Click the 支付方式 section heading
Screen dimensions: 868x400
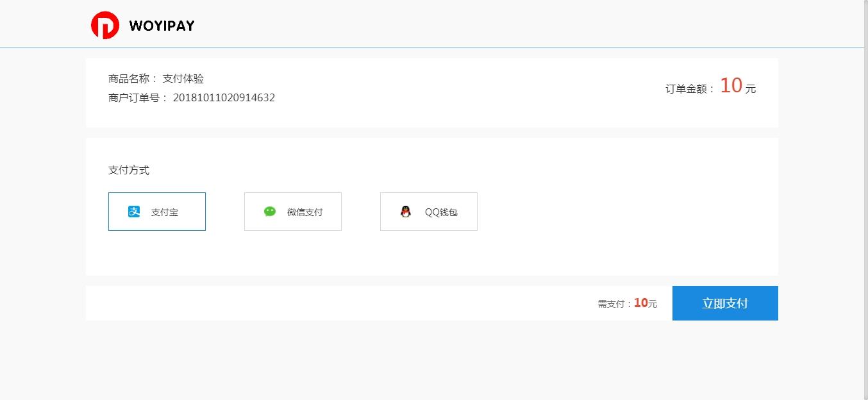tap(129, 171)
